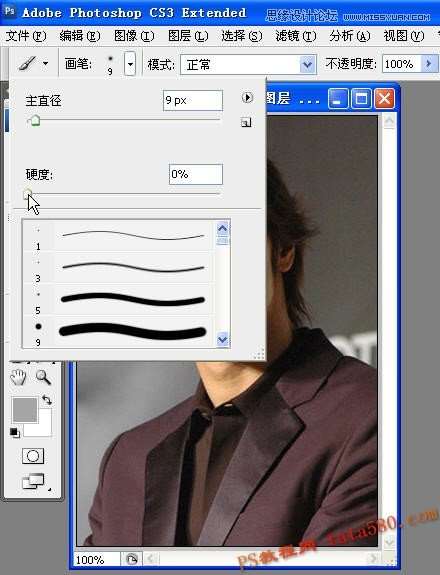Click the brush tip preview thumbnail
The image size is (440, 575).
tap(110, 64)
